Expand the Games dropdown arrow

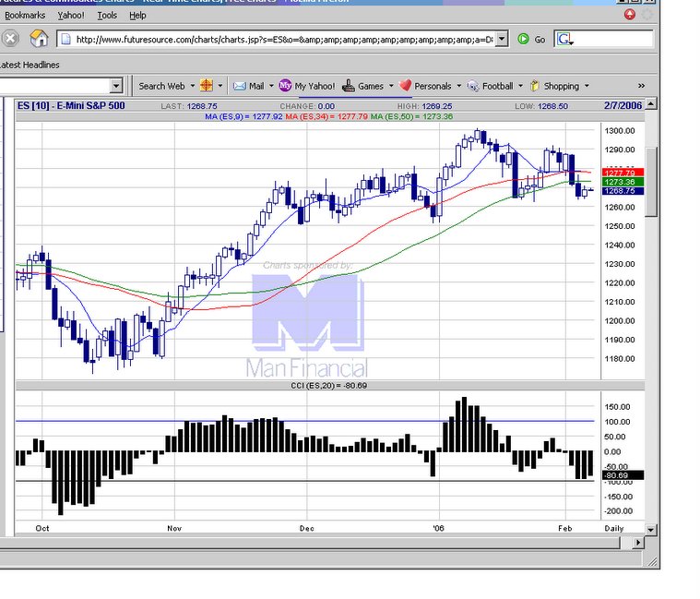coord(391,86)
